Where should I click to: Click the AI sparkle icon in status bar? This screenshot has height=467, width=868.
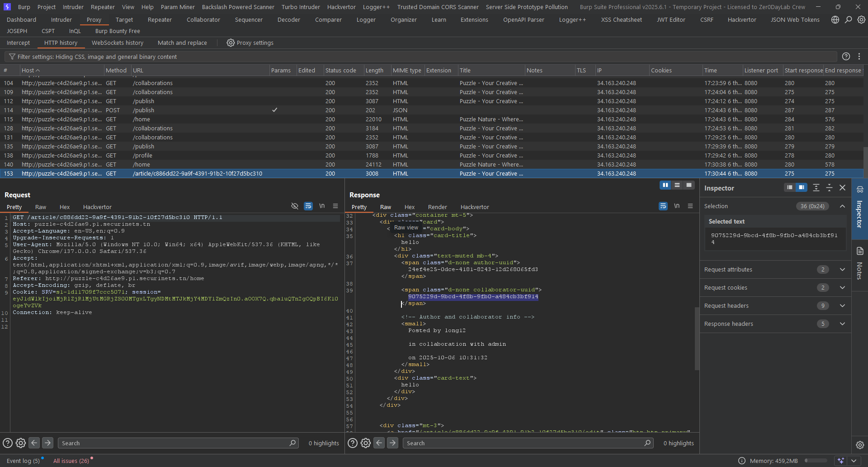pyautogui.click(x=841, y=461)
